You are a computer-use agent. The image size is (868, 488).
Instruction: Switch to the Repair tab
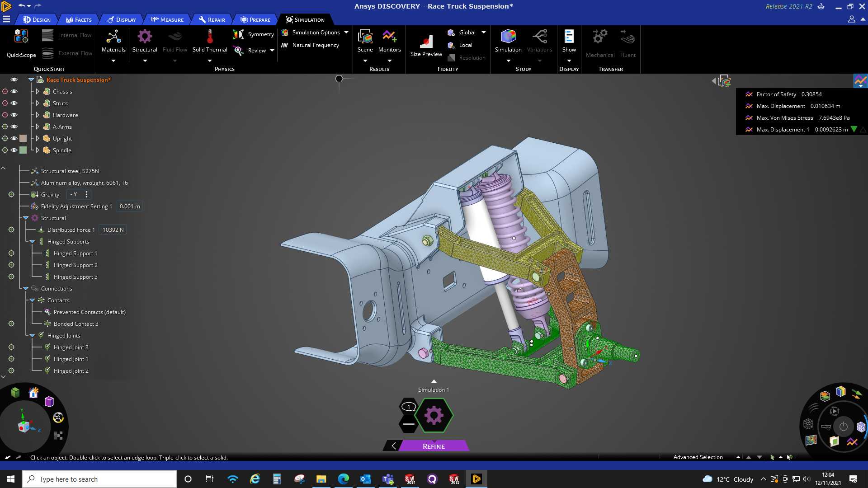coord(212,19)
